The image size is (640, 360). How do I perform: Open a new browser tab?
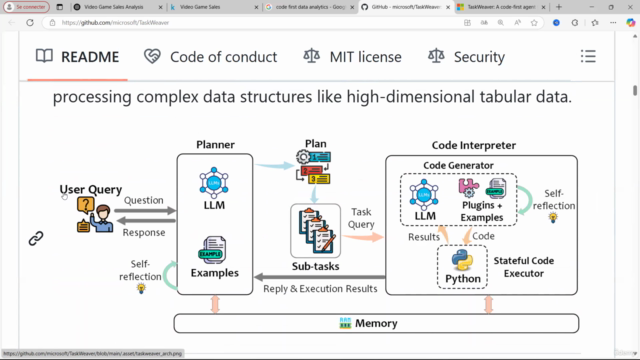[559, 7]
